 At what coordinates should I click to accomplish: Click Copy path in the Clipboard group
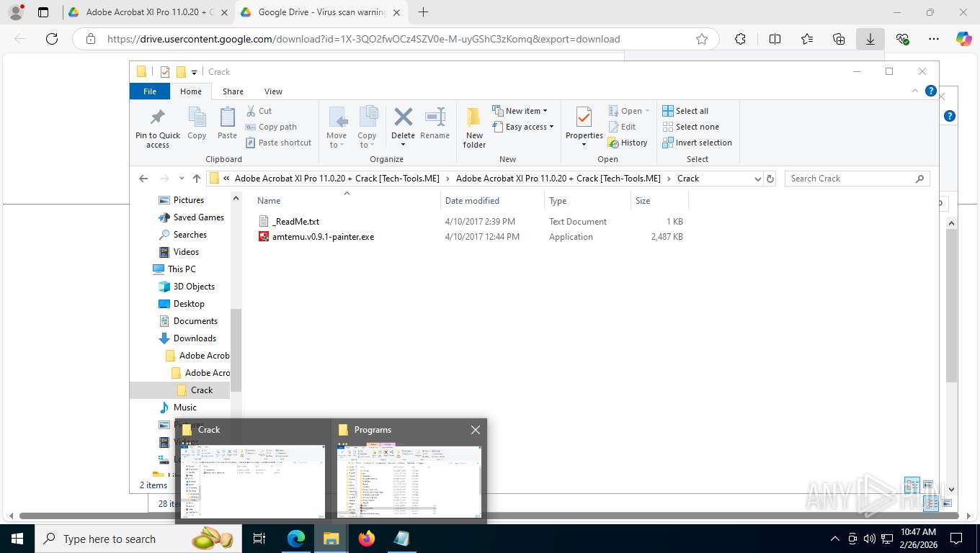tap(271, 127)
